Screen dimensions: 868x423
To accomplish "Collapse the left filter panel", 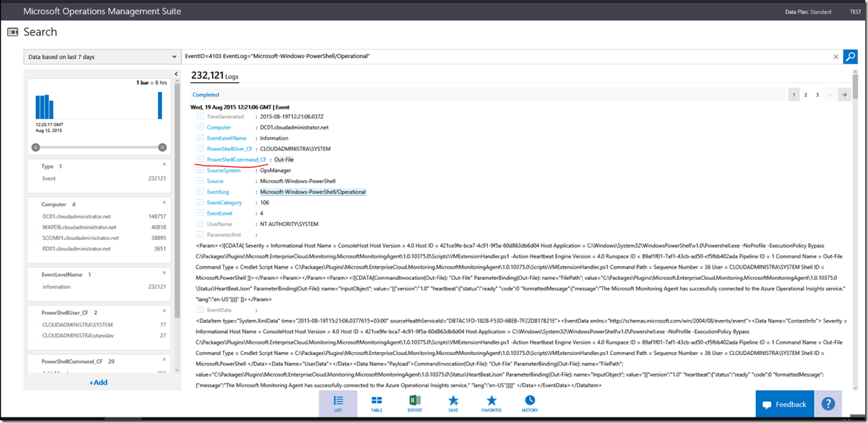I will 176,74.
